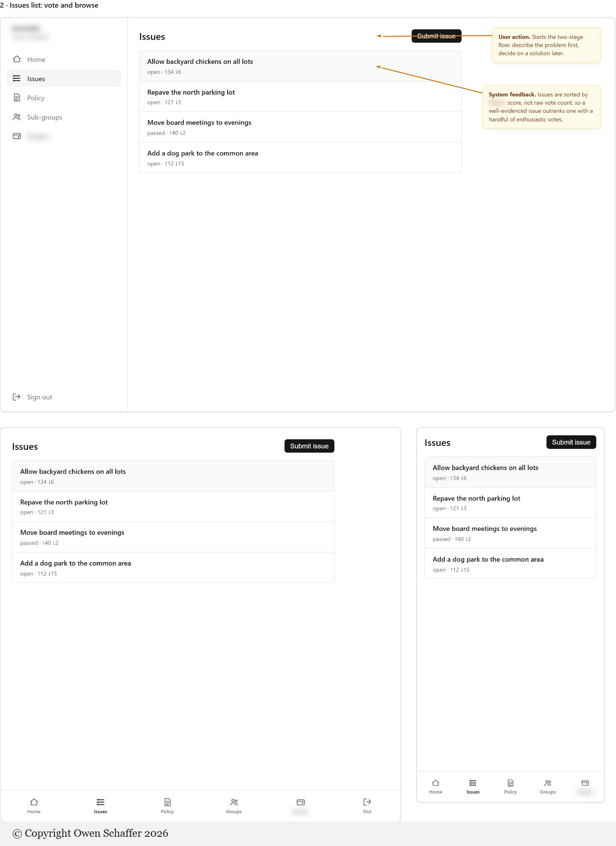The image size is (616, 846).
Task: Tap Issues in the tablet bottom navigation
Action: [x=100, y=806]
